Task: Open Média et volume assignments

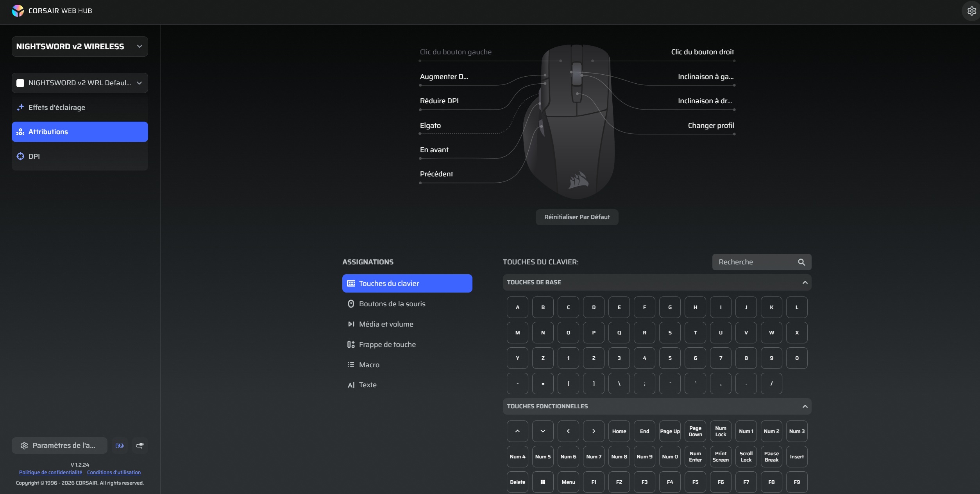Action: tap(407, 324)
